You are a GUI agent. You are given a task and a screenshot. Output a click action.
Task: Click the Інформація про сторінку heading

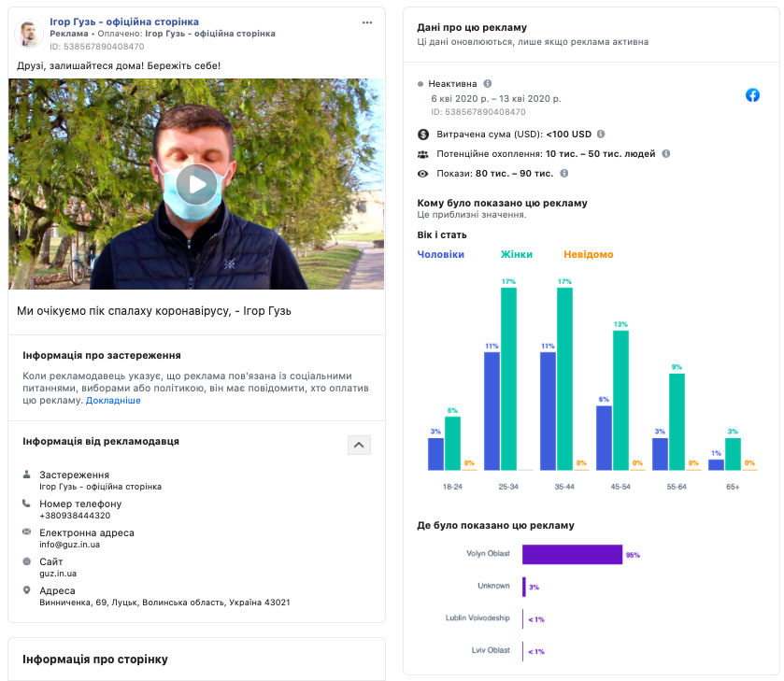[95, 660]
